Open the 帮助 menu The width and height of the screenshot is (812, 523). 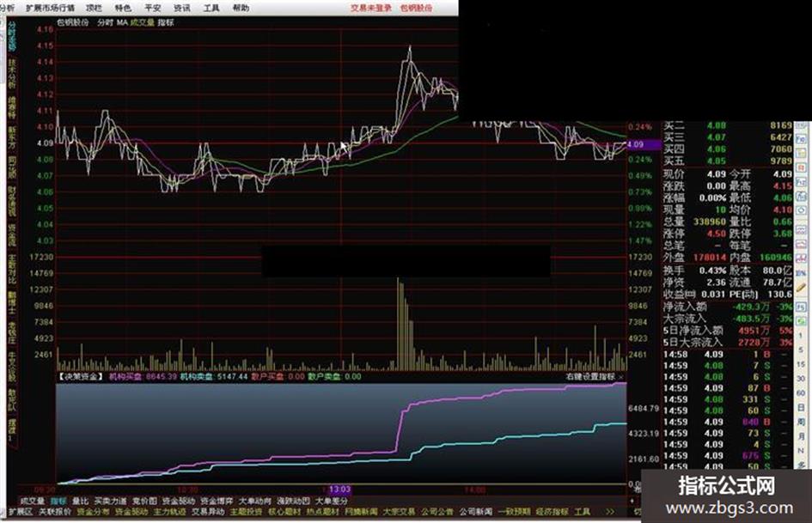pos(241,8)
